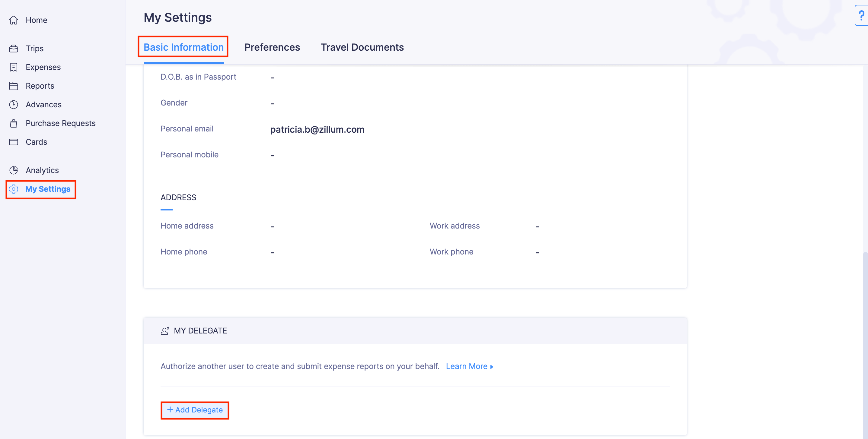
Task: Open the Travel Documents tab
Action: (362, 47)
